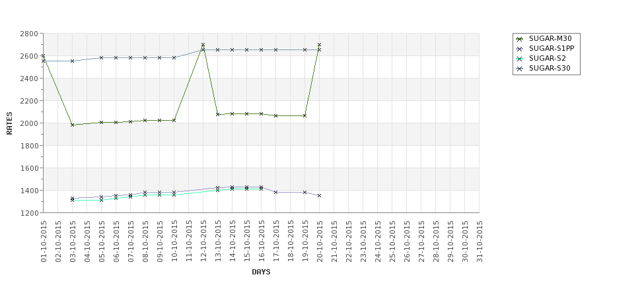
Task: Click the 28-10-2015 date label
Action: (x=436, y=241)
